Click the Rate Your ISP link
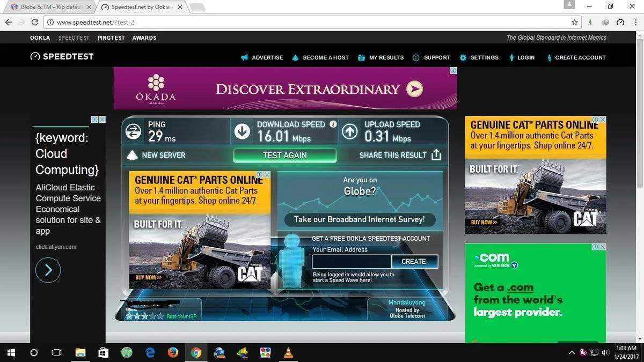 pyautogui.click(x=181, y=316)
